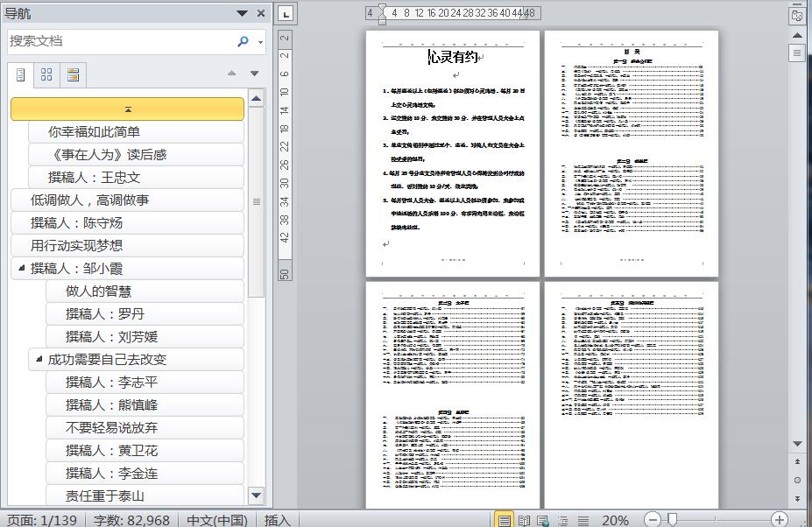812x527 pixels.
Task: Open search options dropdown arrow
Action: 260,42
